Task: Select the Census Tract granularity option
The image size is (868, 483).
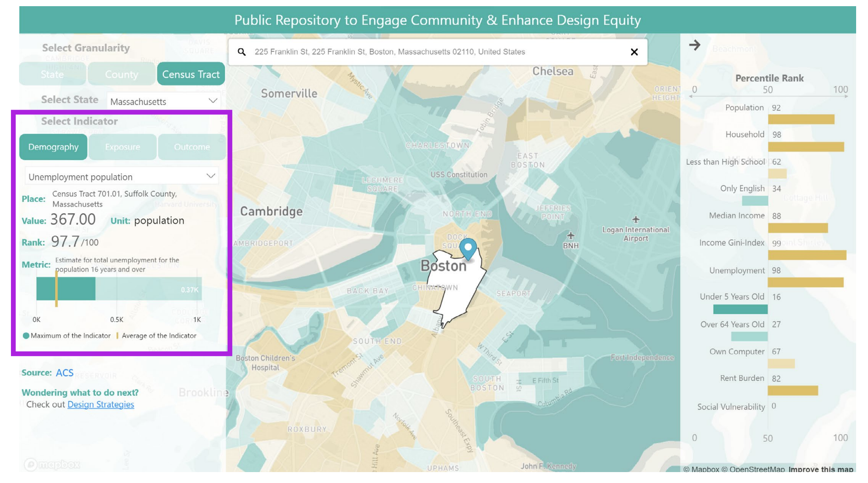Action: (191, 74)
